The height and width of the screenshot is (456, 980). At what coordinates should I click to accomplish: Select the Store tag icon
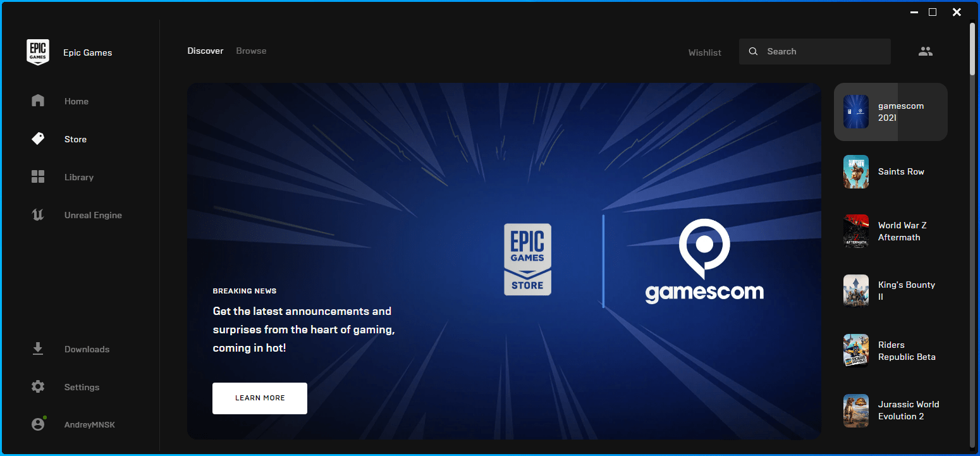pyautogui.click(x=38, y=139)
